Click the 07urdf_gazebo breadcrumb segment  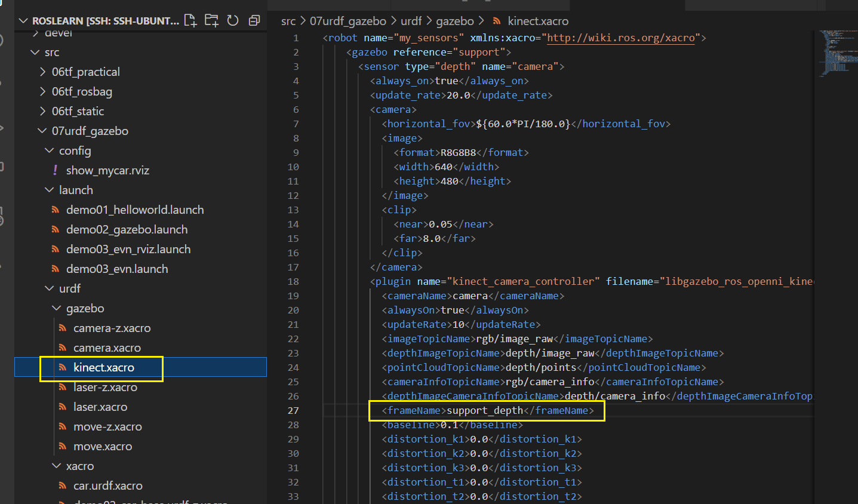coord(348,21)
